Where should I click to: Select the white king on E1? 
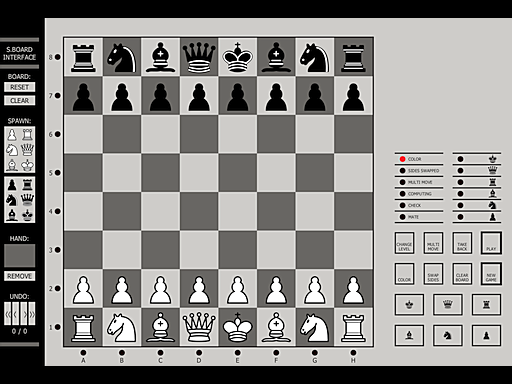point(237,327)
